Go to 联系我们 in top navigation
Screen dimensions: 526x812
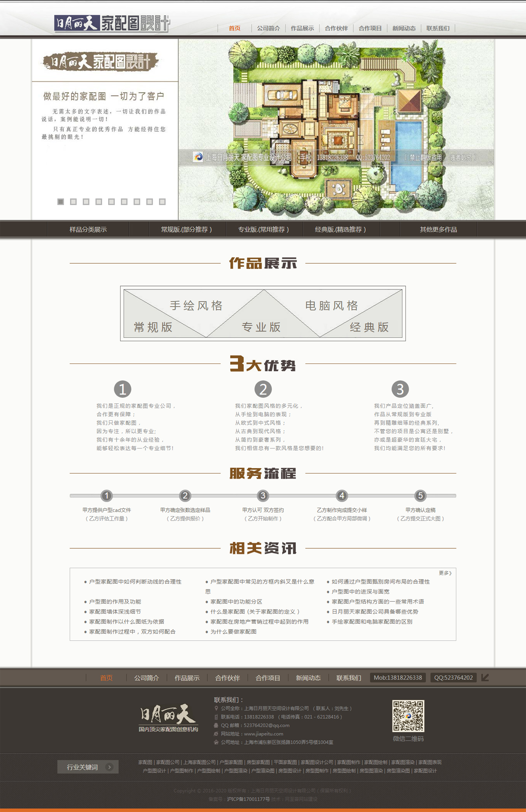[x=438, y=28]
